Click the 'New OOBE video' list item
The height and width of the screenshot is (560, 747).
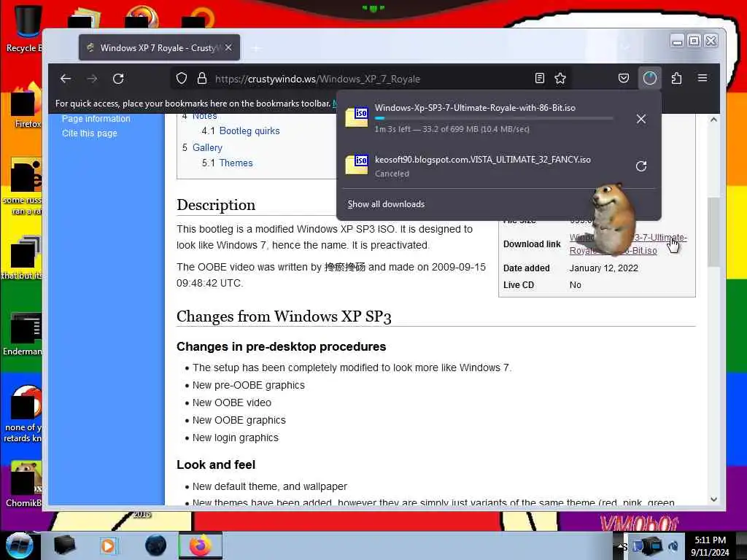click(231, 402)
